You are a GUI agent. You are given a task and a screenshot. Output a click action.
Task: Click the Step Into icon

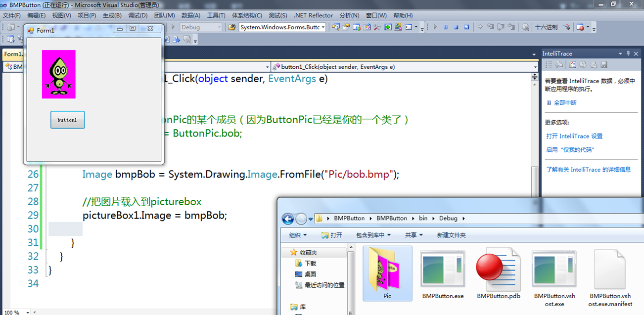pyautogui.click(x=490, y=27)
